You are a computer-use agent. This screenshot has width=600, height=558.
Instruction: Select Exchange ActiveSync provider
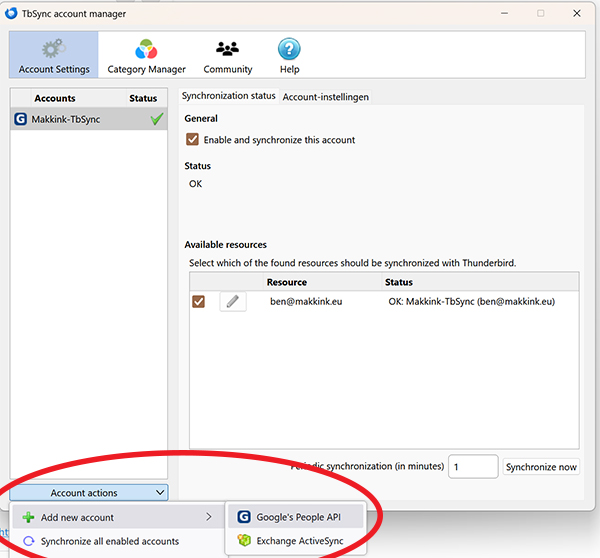[x=295, y=540]
